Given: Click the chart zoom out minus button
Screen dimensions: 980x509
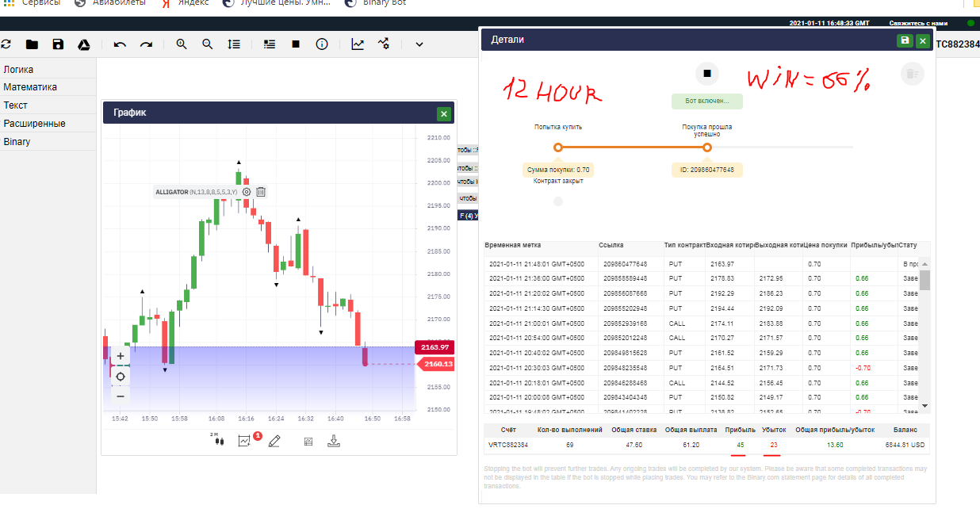Looking at the screenshot, I should pos(121,396).
